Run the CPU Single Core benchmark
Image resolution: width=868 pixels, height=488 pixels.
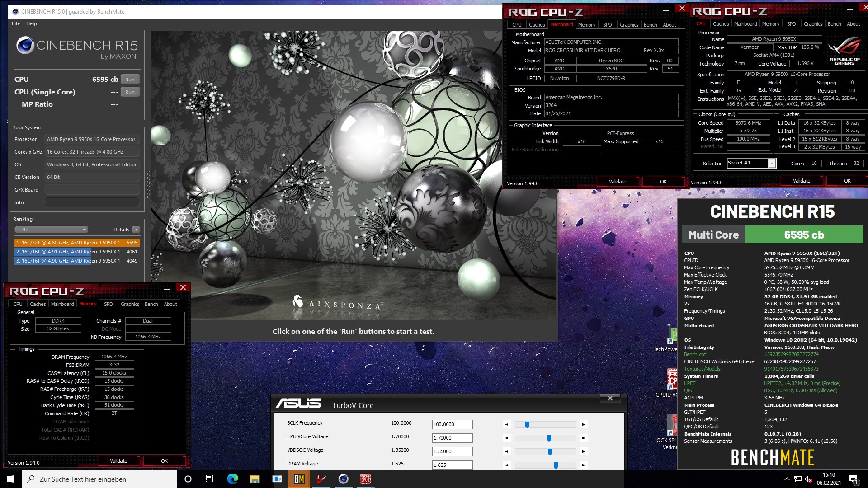point(130,92)
